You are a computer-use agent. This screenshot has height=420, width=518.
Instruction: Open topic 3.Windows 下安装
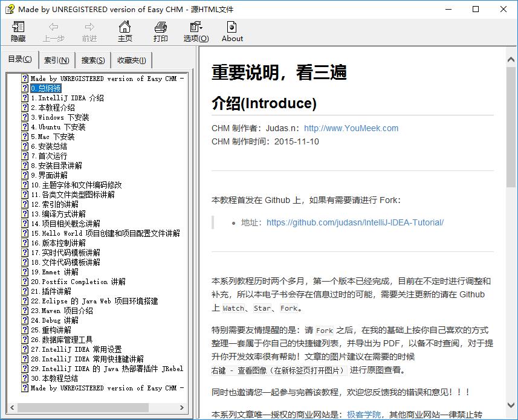point(60,117)
